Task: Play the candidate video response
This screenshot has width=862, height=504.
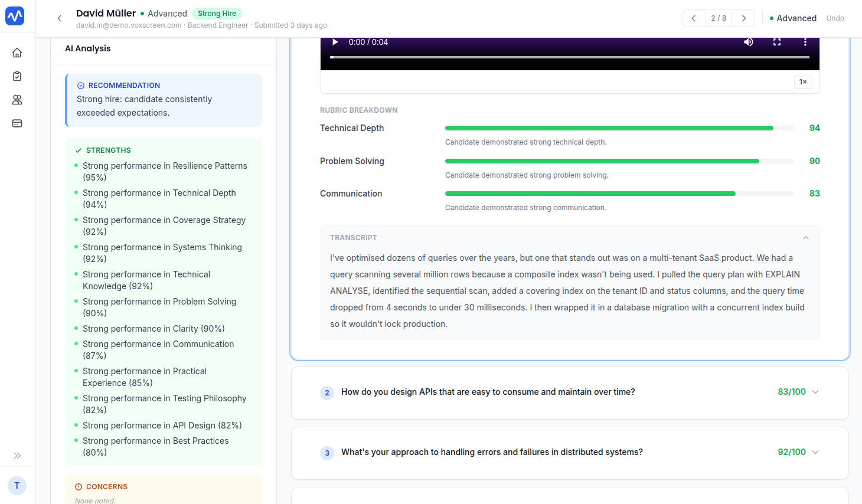Action: click(335, 42)
